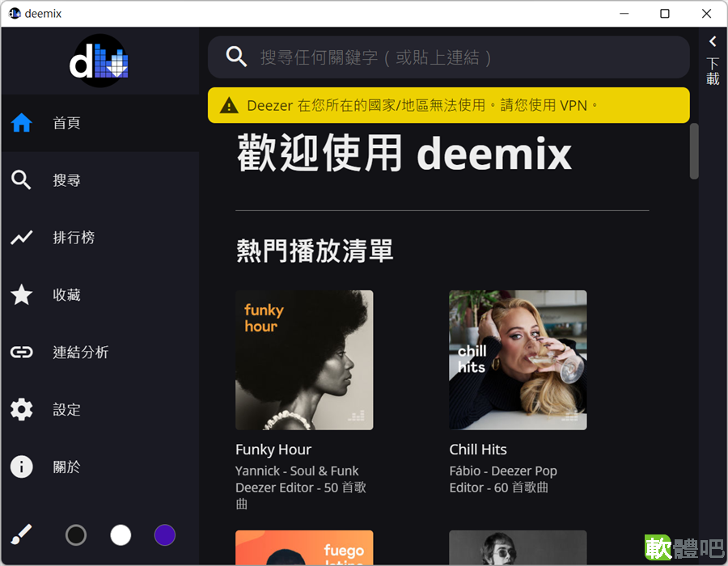Close the deemix window

(x=706, y=14)
